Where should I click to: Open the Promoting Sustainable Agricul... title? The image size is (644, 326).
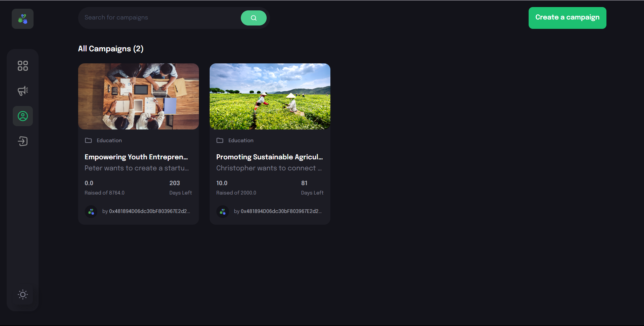pos(269,157)
